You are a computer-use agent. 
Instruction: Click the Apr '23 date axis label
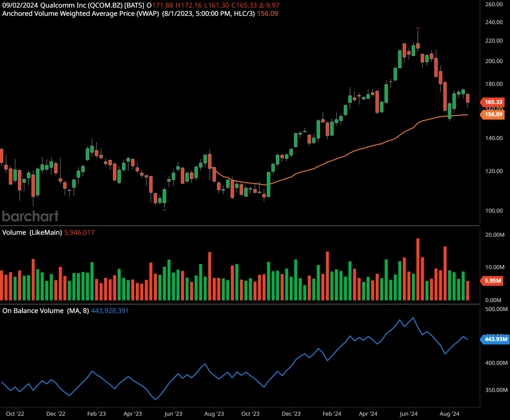[x=133, y=414]
